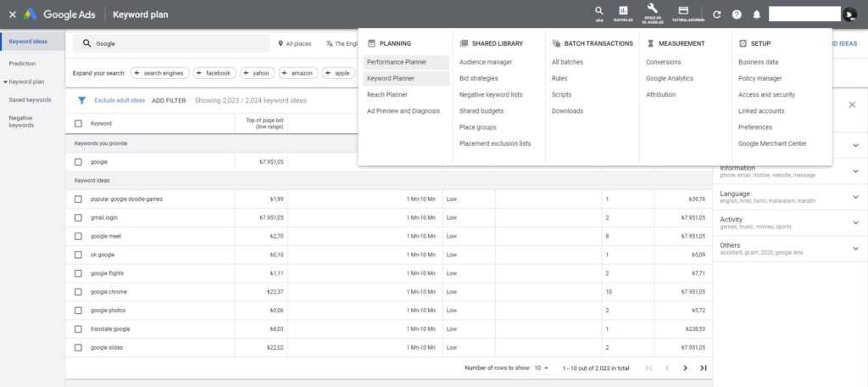
Task: Open Google Merchant Center
Action: coord(772,143)
